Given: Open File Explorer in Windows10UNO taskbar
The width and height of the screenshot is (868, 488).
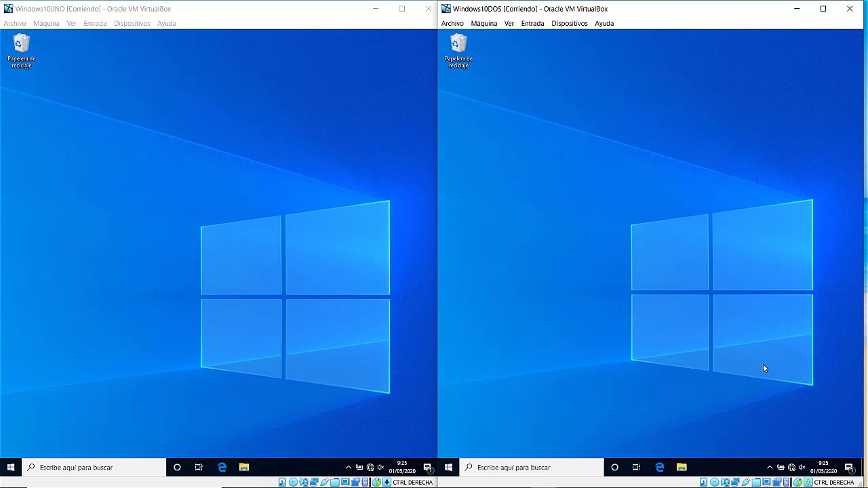Looking at the screenshot, I should tap(244, 467).
